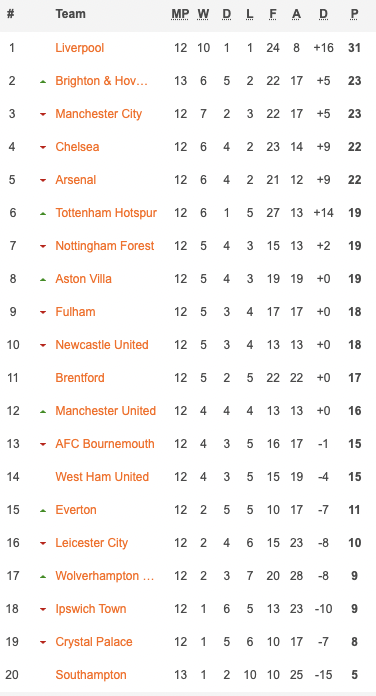This screenshot has height=696, width=376.
Task: Select the Arsenal team link
Action: point(75,180)
